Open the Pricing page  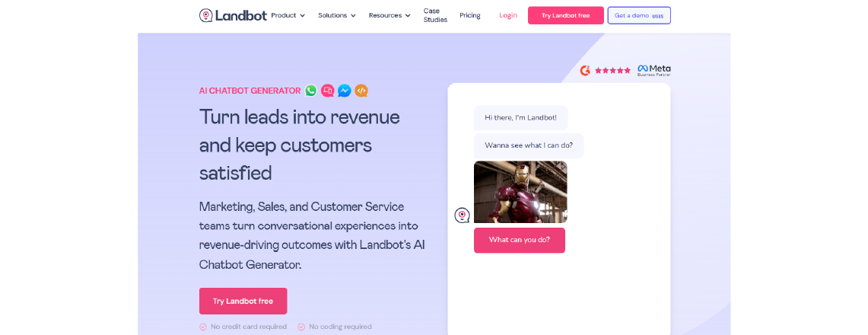[470, 15]
